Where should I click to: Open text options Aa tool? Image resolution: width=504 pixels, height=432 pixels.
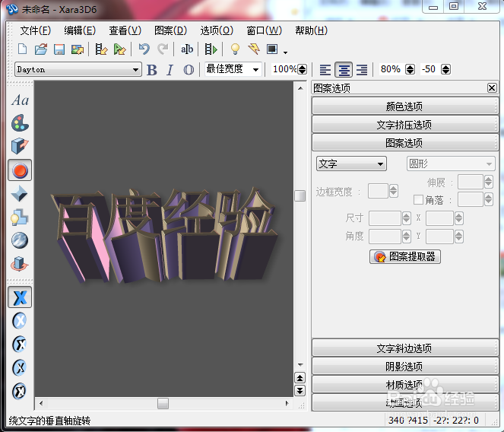pyautogui.click(x=20, y=100)
